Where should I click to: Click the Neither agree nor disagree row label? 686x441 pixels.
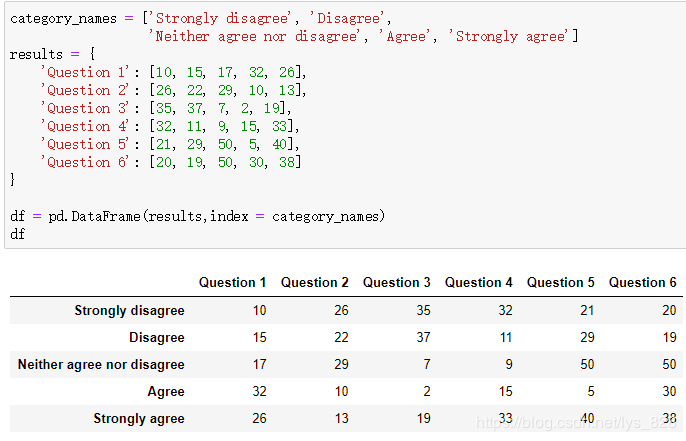tap(101, 364)
